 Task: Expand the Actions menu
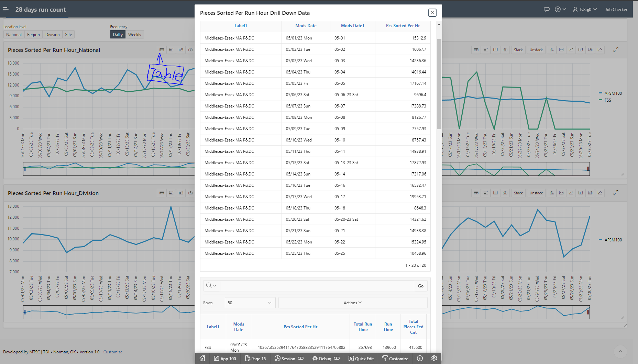pos(352,303)
